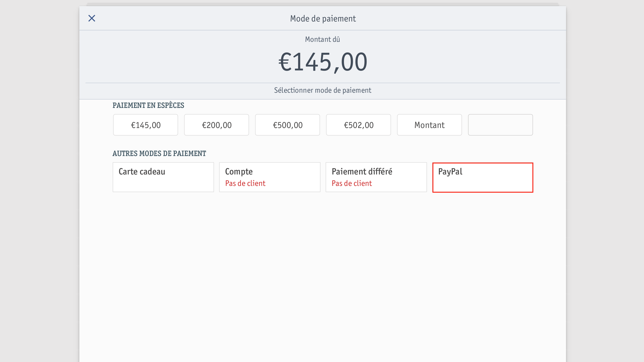The image size is (644, 362).
Task: Select the €200,00 cash button
Action: [216, 125]
